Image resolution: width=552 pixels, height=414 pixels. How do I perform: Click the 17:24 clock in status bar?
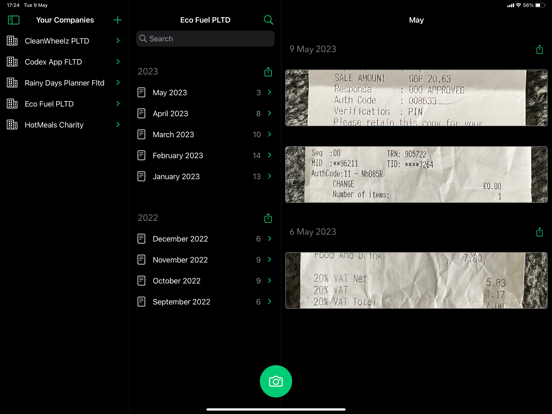point(13,5)
